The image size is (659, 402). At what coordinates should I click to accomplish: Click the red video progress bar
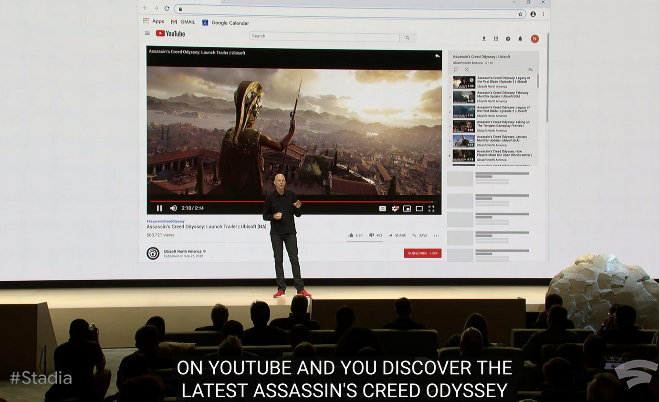click(291, 202)
